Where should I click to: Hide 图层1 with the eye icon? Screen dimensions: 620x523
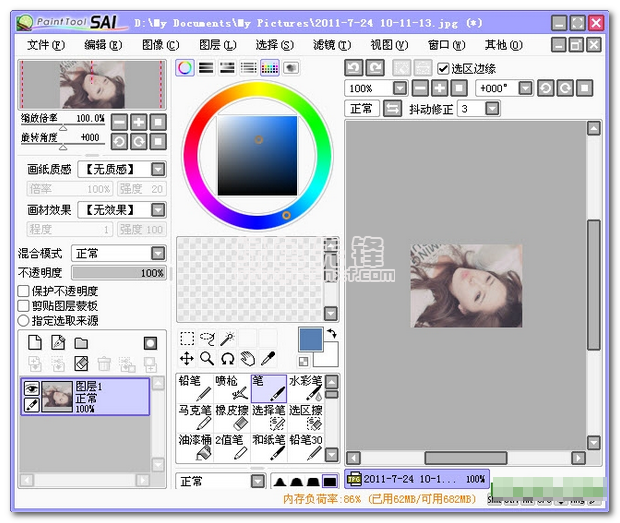[32, 388]
